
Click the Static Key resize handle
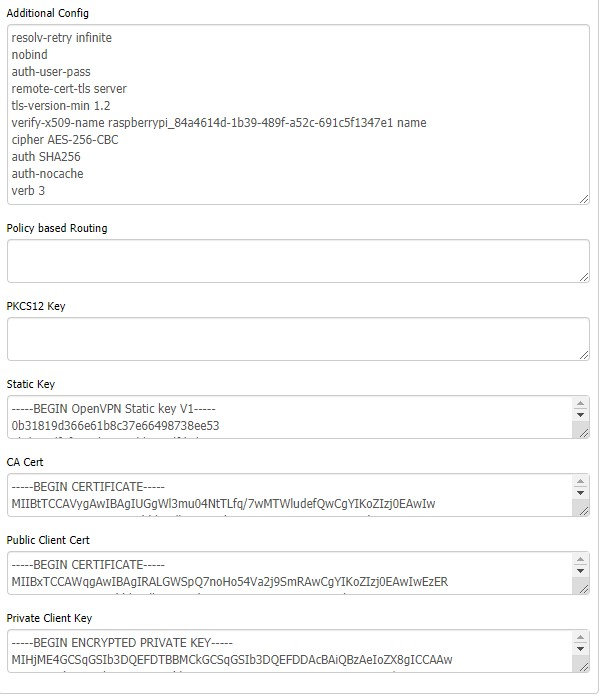coord(581,431)
